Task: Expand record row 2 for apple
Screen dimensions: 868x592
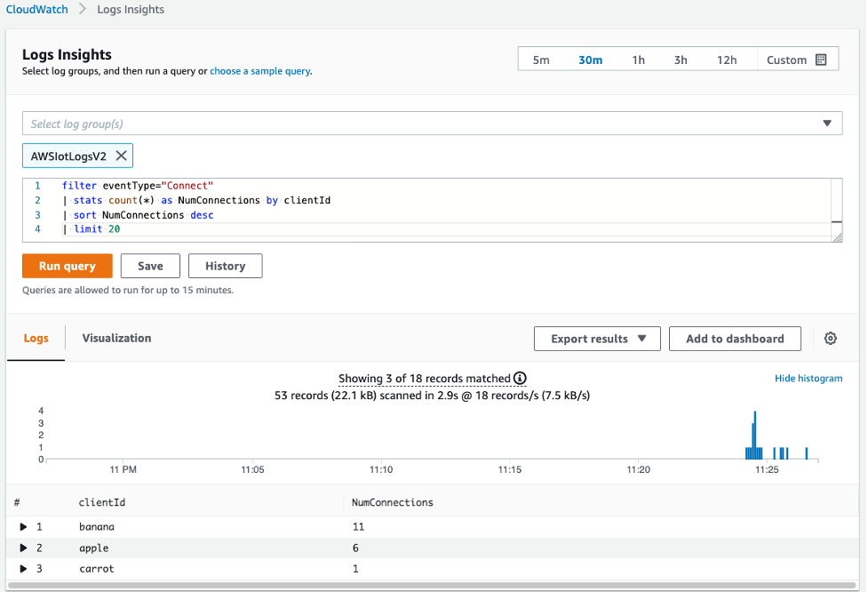Action: coord(24,548)
